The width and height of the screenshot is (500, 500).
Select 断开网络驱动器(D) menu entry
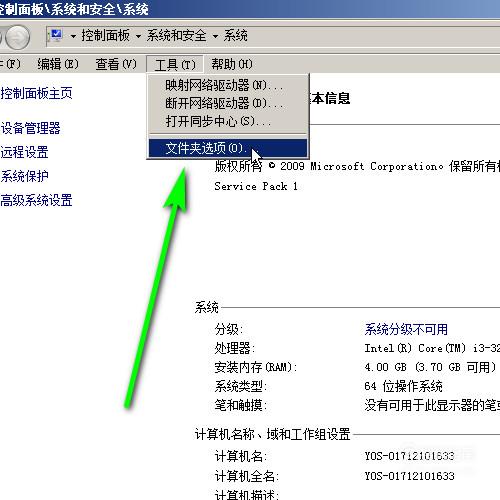(x=228, y=103)
